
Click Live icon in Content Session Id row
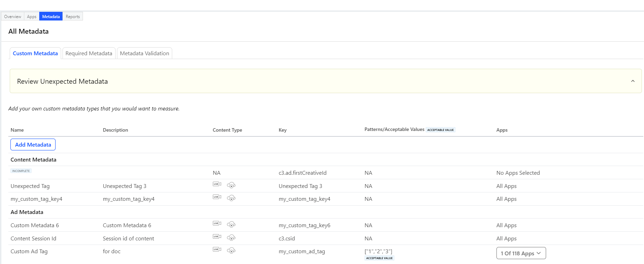(217, 237)
